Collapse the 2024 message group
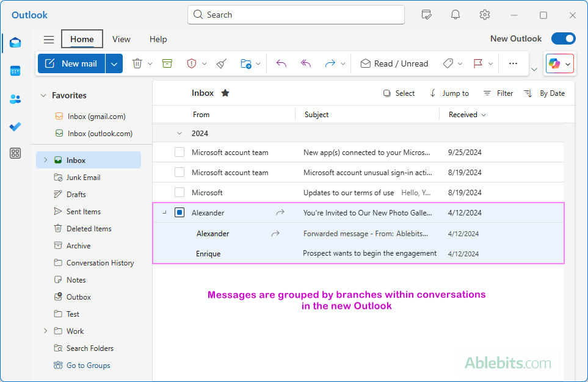Image resolution: width=588 pixels, height=382 pixels. pyautogui.click(x=180, y=134)
